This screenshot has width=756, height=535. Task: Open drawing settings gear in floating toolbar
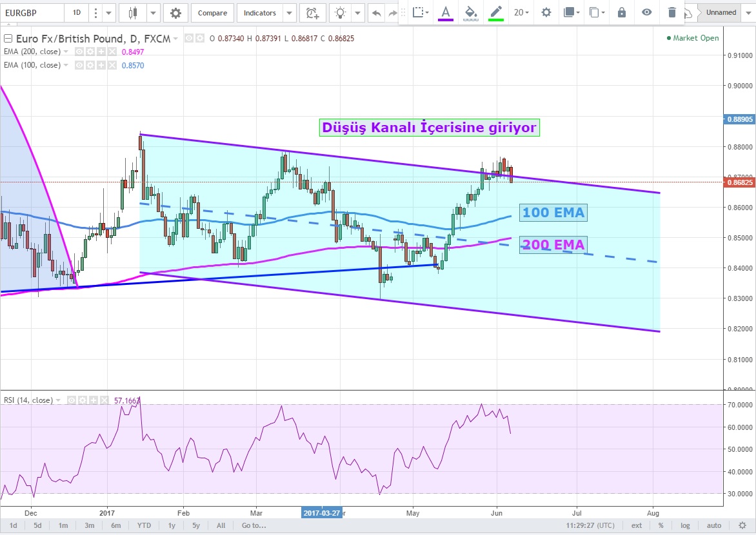pyautogui.click(x=546, y=12)
